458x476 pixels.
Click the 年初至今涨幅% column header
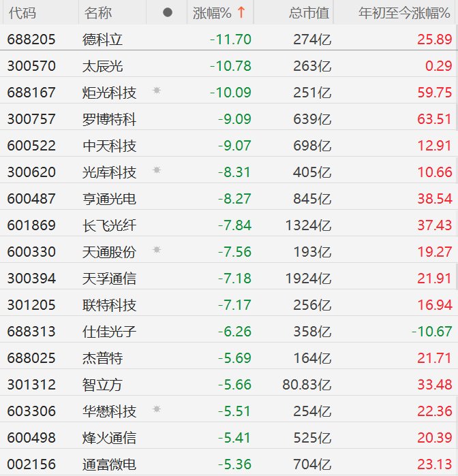coord(404,13)
